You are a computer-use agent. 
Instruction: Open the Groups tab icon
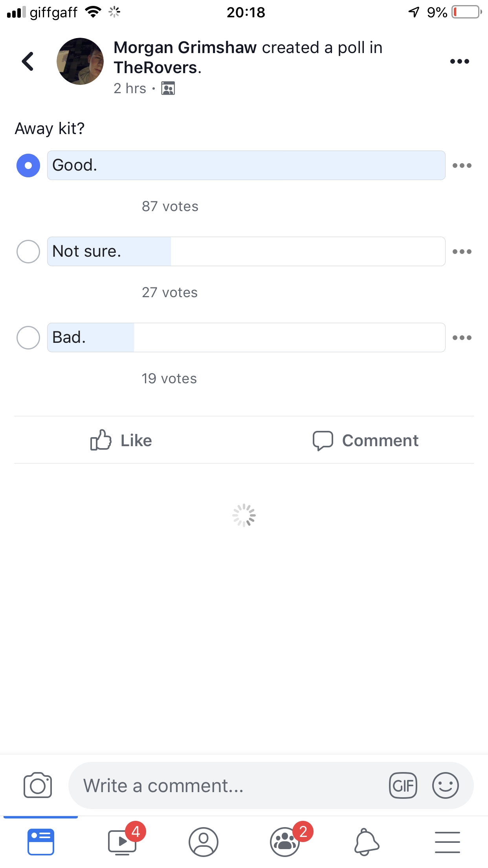pyautogui.click(x=285, y=842)
